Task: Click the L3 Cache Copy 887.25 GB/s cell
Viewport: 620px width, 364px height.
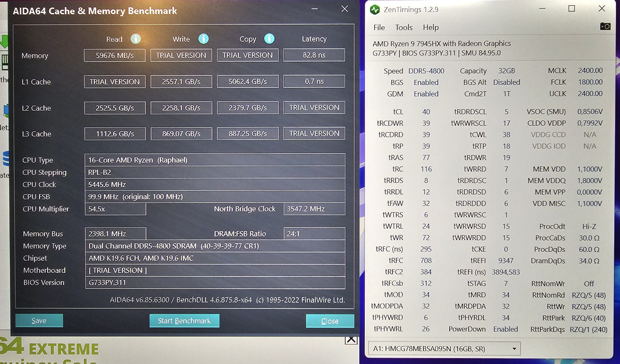Action: (248, 133)
